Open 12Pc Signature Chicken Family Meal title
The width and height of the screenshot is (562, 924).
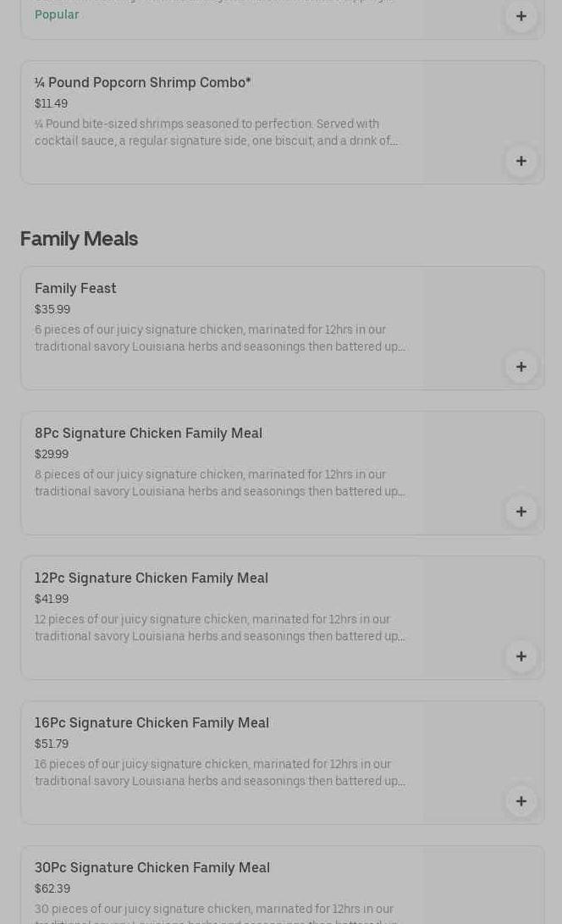coord(151,578)
